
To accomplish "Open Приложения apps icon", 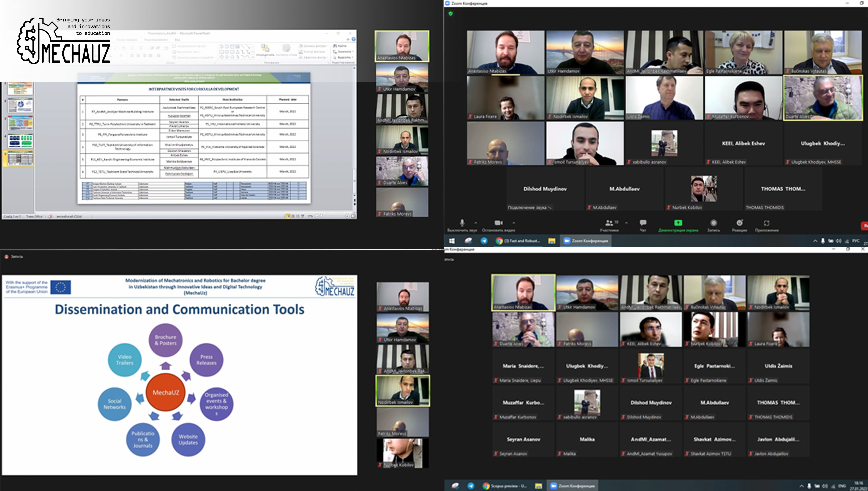I will 767,223.
